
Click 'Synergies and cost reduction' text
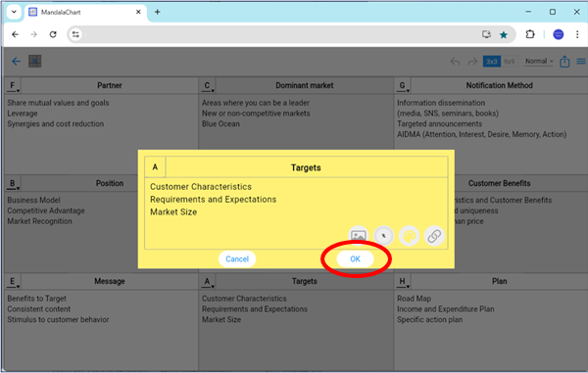point(56,124)
